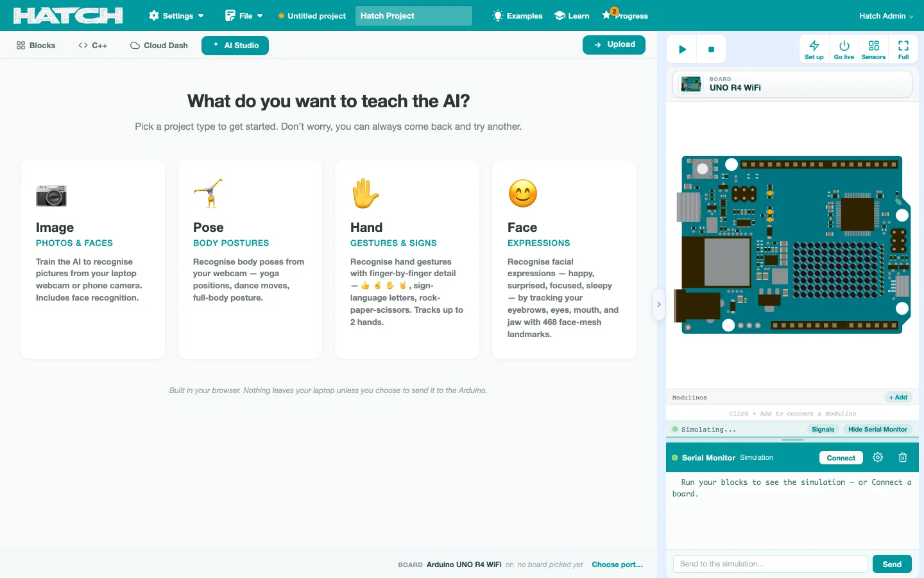This screenshot has height=578, width=924.
Task: Select the Untitled project label
Action: point(316,15)
